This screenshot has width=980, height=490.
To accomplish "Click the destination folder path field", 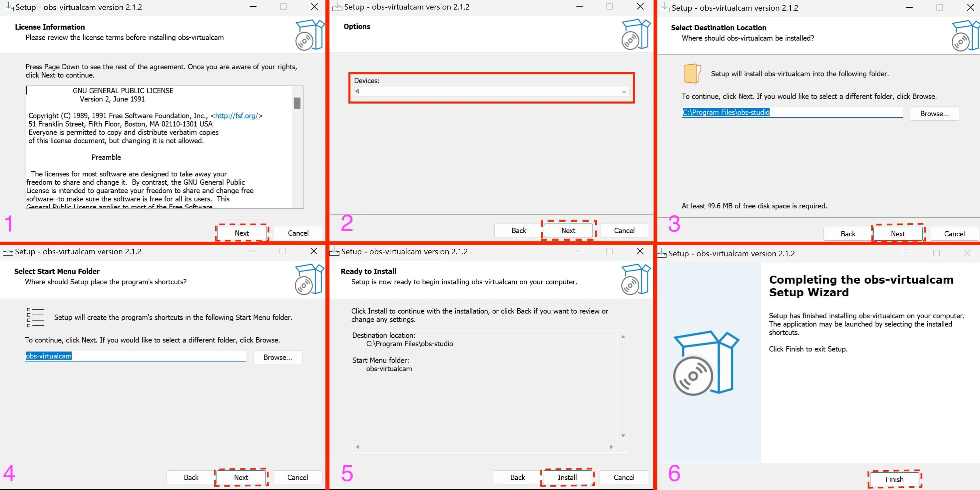I will (792, 112).
